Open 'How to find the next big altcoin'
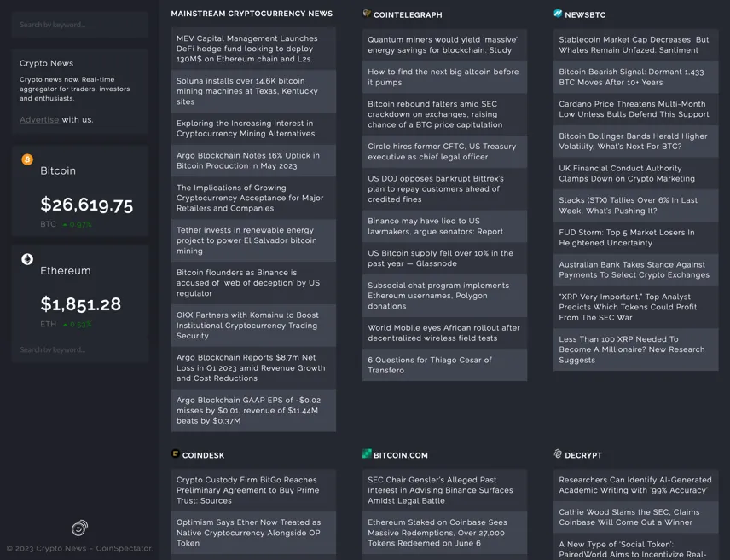The image size is (730, 560). click(x=444, y=77)
